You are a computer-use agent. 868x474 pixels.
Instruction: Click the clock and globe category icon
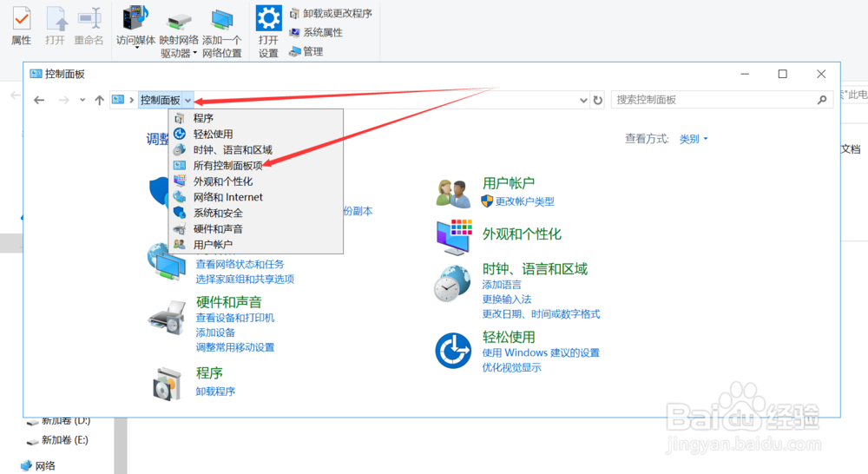tap(452, 284)
